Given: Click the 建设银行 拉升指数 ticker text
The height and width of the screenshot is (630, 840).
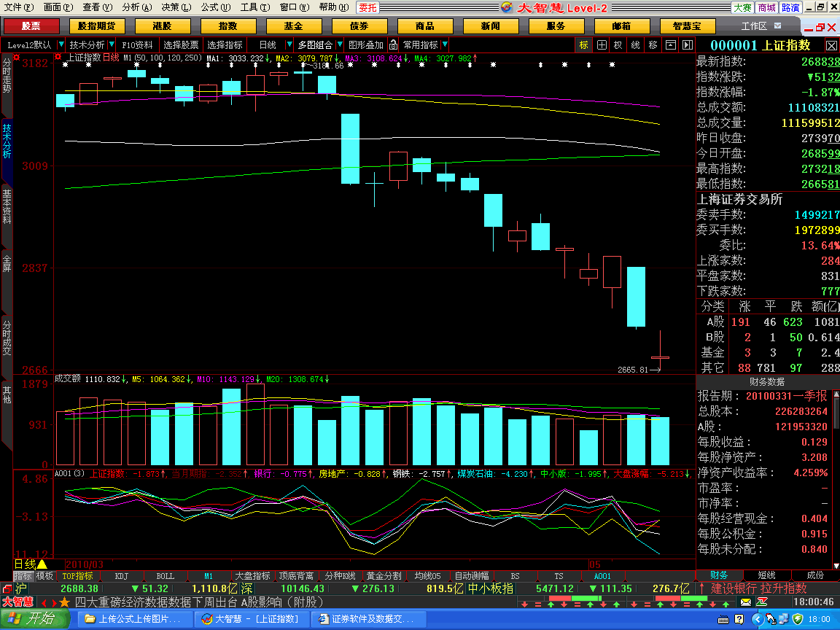Looking at the screenshot, I should click(758, 588).
